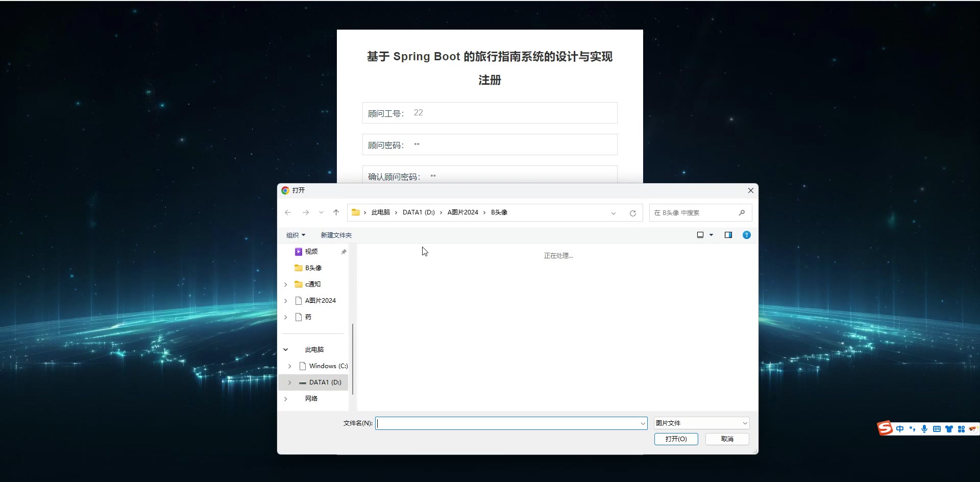Click the blue help question-mark icon
The width and height of the screenshot is (980, 482).
pos(746,235)
